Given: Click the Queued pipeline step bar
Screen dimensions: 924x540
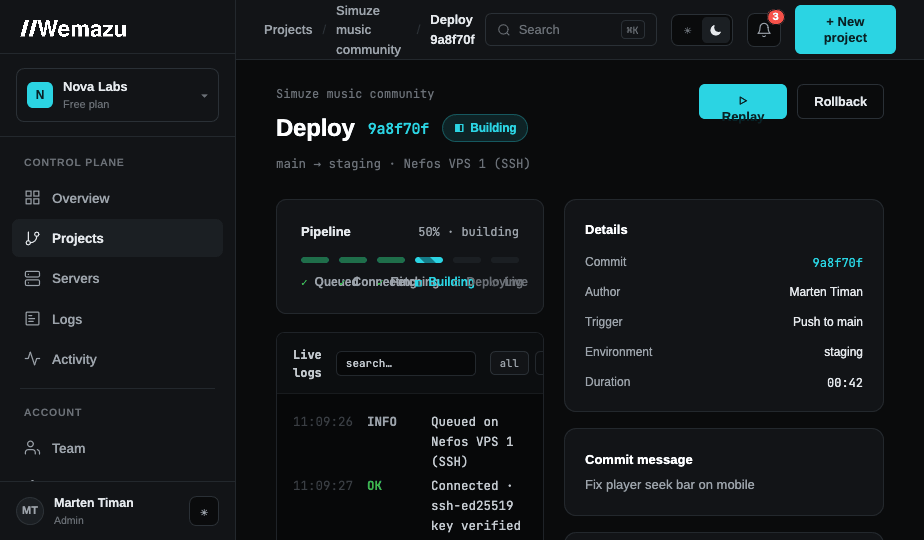Looking at the screenshot, I should click(x=315, y=260).
